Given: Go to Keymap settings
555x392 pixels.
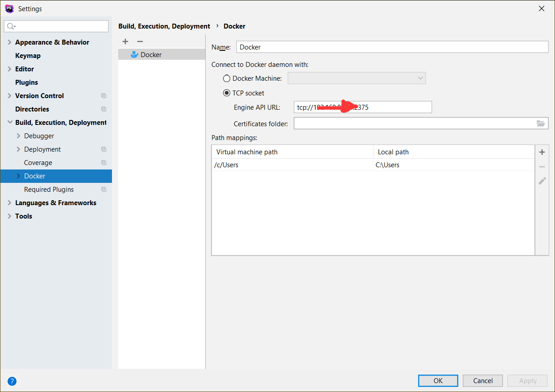Looking at the screenshot, I should tap(28, 56).
